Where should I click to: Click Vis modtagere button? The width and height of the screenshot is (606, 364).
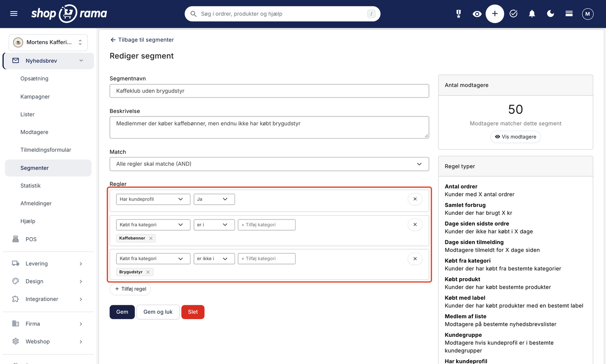(x=516, y=137)
